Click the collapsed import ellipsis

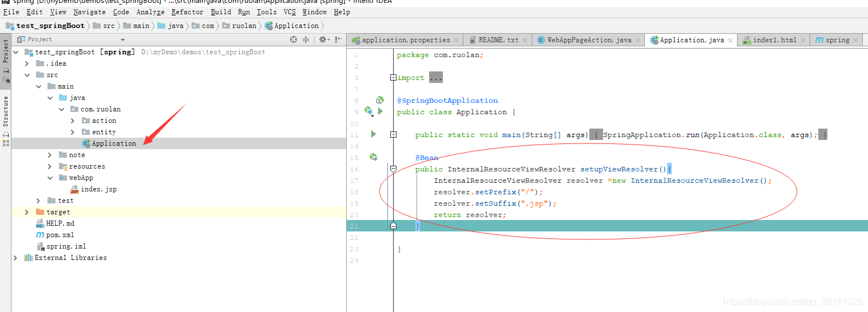click(x=436, y=78)
